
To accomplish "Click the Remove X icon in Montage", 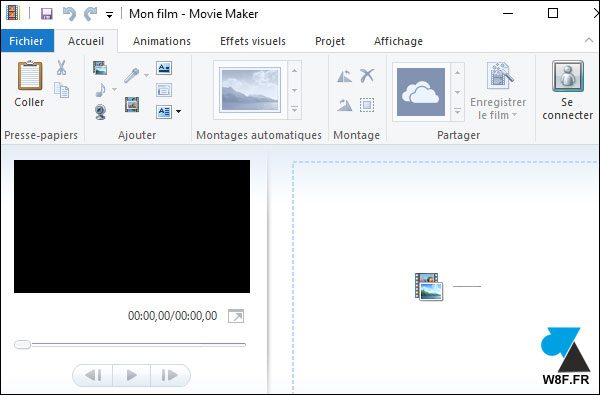I will (x=367, y=75).
